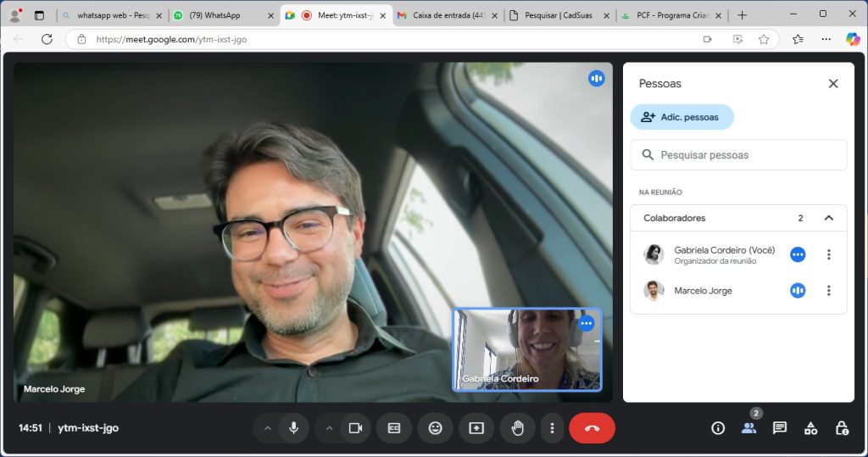Open the activities shapes icon
This screenshot has width=868, height=457.
[x=810, y=428]
